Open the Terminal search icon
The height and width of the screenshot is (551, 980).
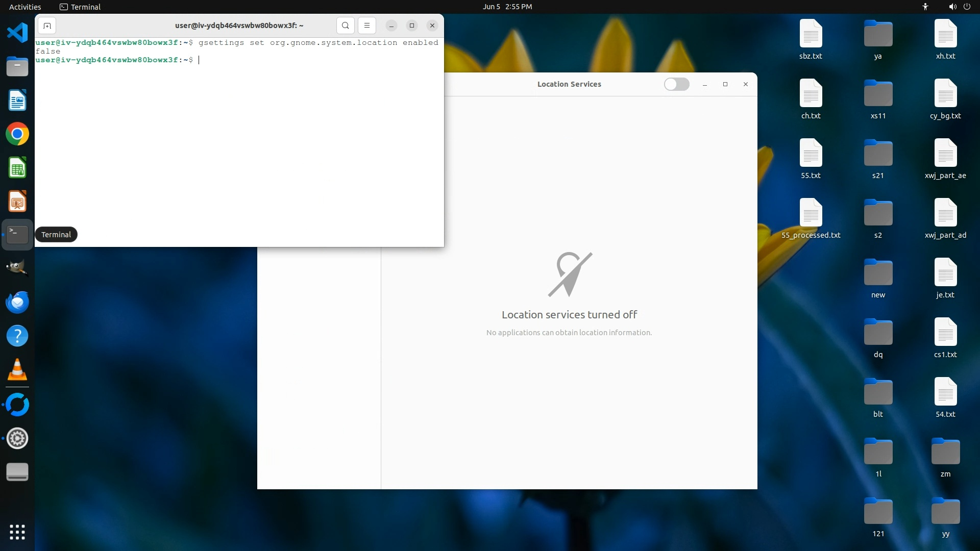(346, 26)
